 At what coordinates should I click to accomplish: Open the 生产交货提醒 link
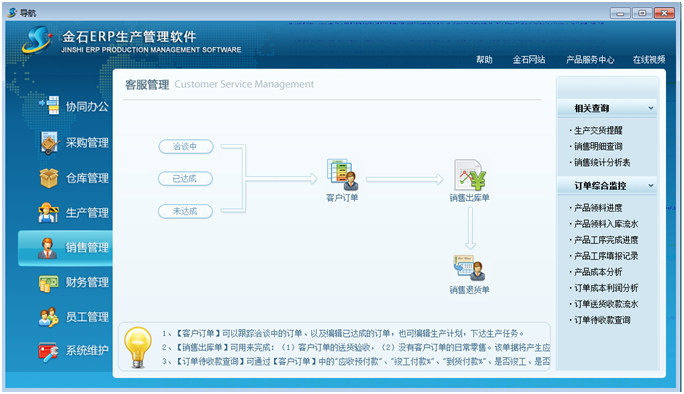pyautogui.click(x=598, y=130)
